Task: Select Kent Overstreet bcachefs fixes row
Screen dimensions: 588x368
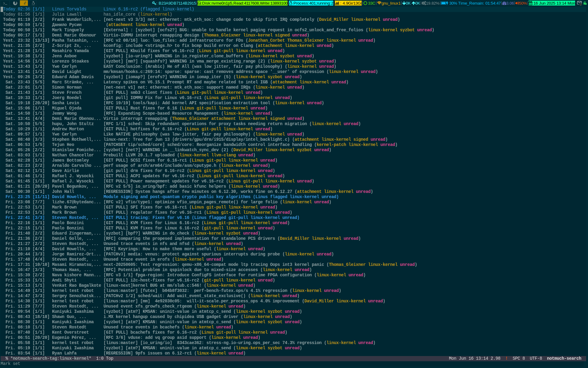Action: click(294, 332)
